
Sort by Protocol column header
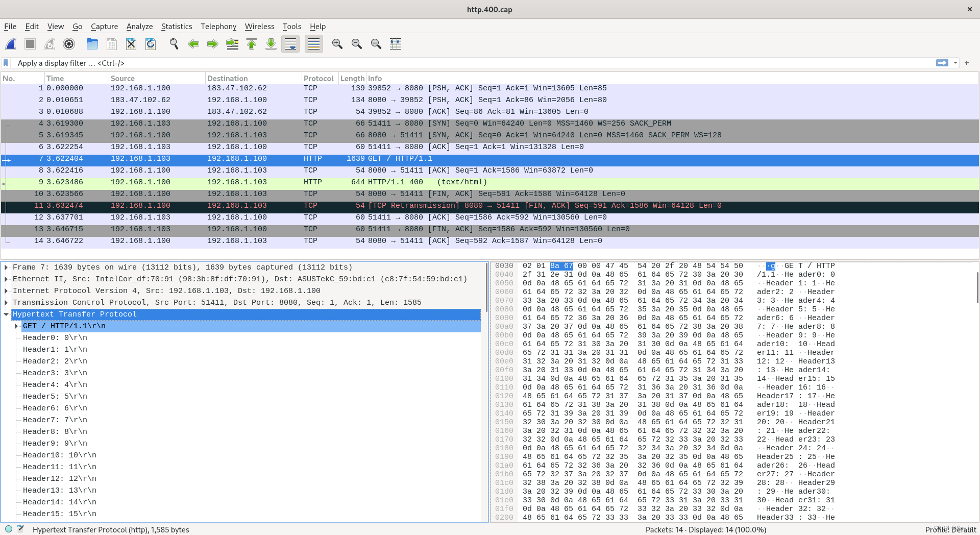[x=320, y=78]
